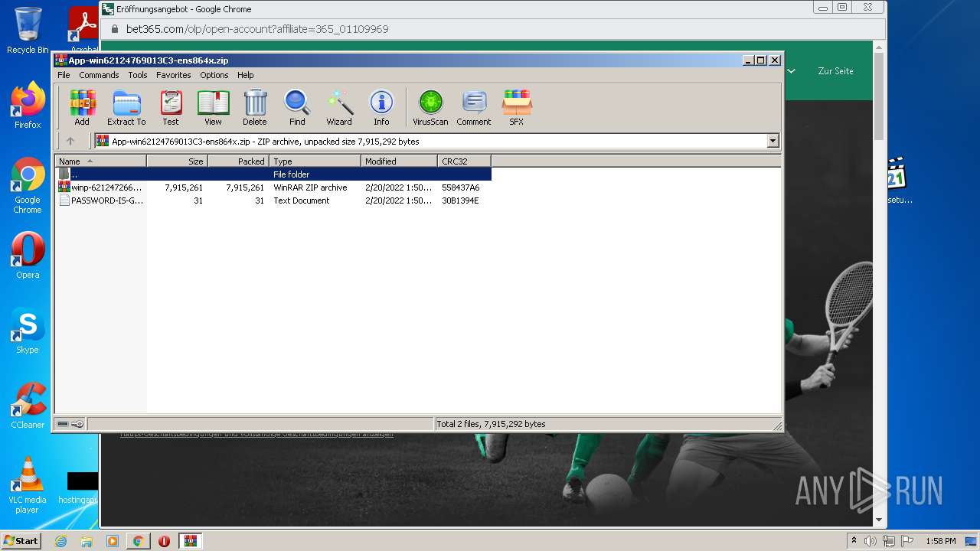This screenshot has height=551, width=980.
Task: Open the Find magnifier tool
Action: (x=297, y=108)
